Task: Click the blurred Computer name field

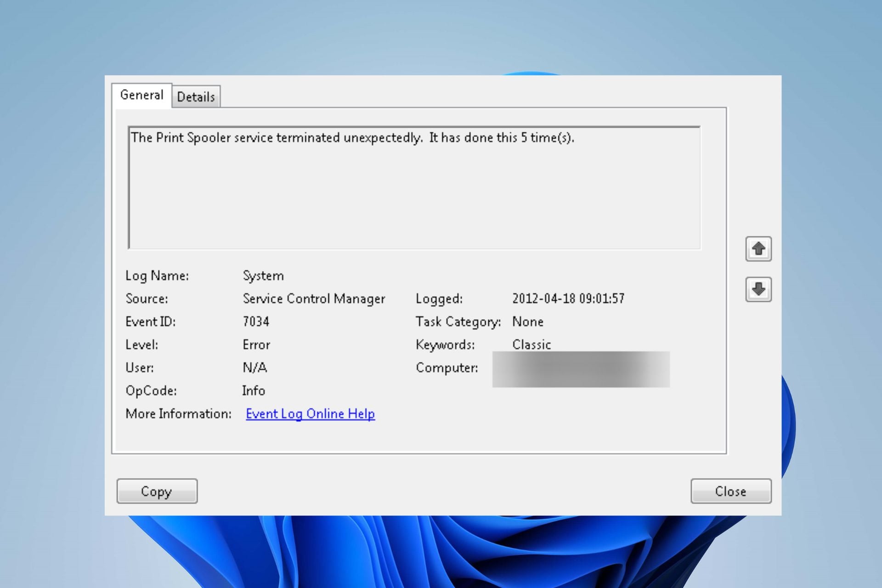Action: pyautogui.click(x=581, y=369)
